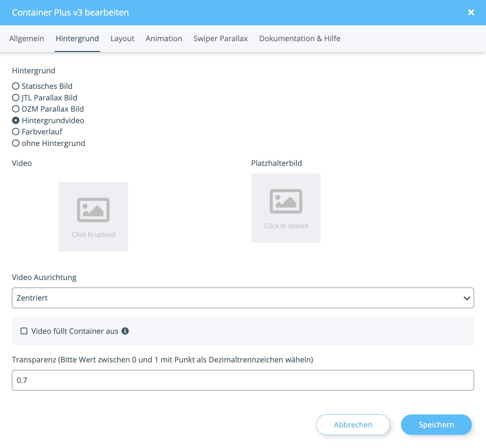Image resolution: width=486 pixels, height=448 pixels.
Task: Open Dokumentation & Hilfe tab
Action: (300, 39)
